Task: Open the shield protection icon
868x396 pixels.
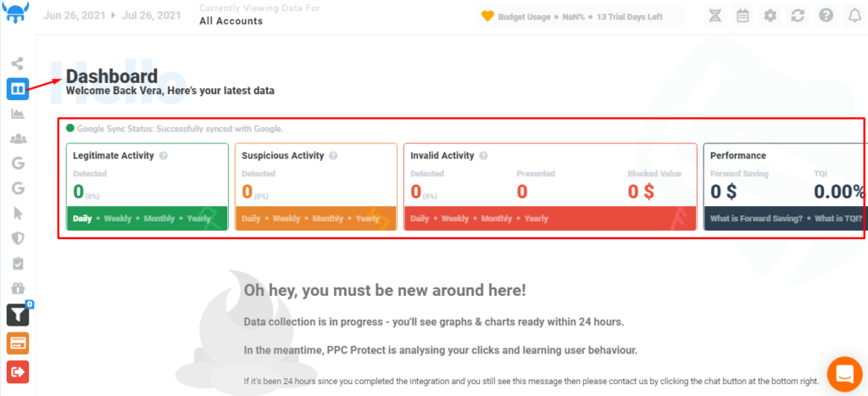Action: click(18, 238)
